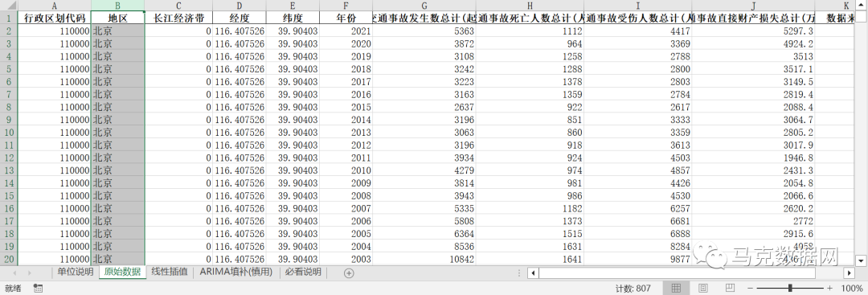The image size is (868, 295).
Task: Select column A header
Action: pyautogui.click(x=55, y=5)
